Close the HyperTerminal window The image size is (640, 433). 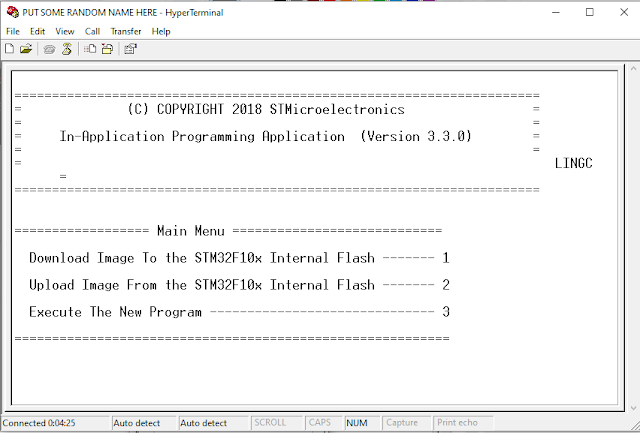(624, 12)
